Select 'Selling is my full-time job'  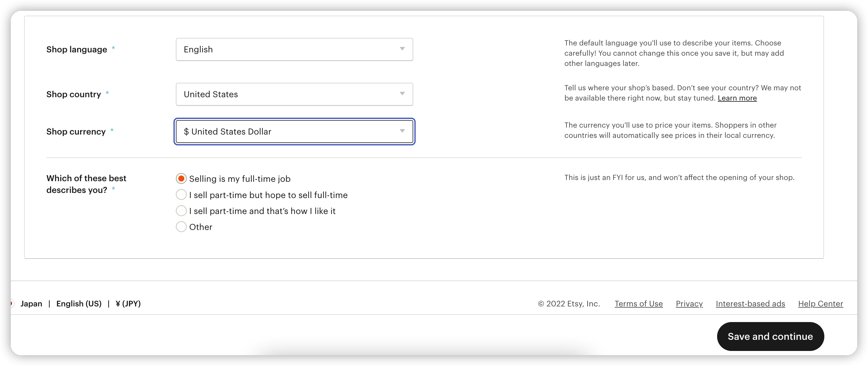pos(181,179)
